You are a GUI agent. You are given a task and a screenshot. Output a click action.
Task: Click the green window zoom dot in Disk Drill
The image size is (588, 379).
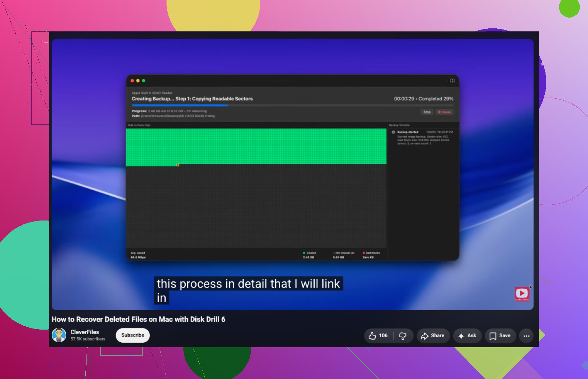click(144, 81)
